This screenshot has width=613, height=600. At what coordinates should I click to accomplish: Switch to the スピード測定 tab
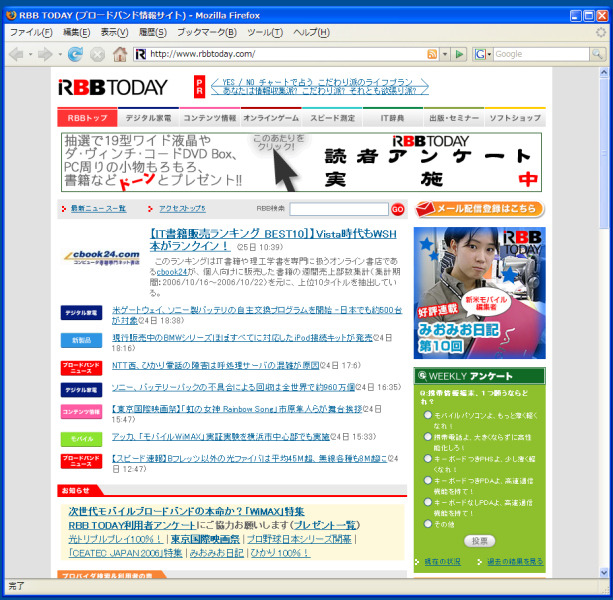[332, 118]
